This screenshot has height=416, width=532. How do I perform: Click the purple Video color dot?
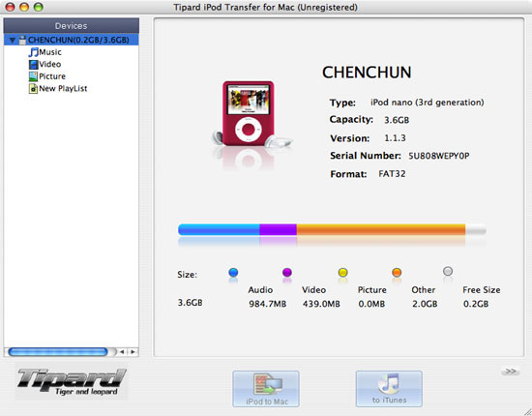click(287, 273)
